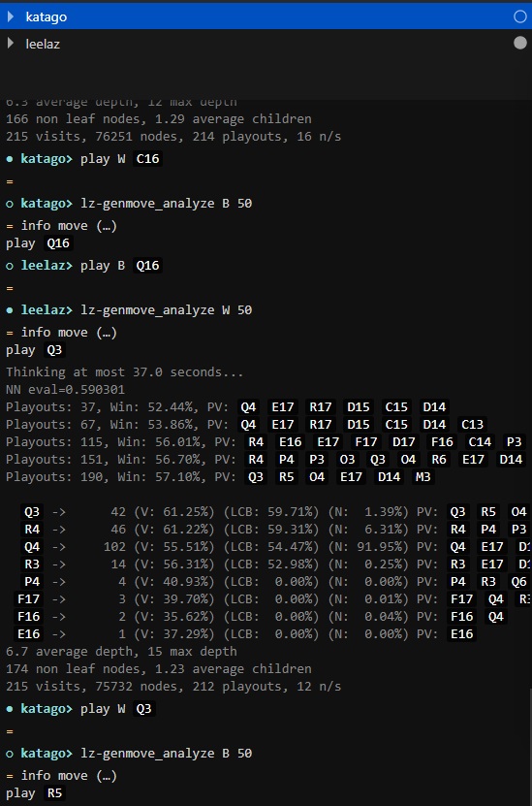Click the hollow bullet before 'leelaz> play B Q16'
The image size is (532, 806).
(10, 266)
